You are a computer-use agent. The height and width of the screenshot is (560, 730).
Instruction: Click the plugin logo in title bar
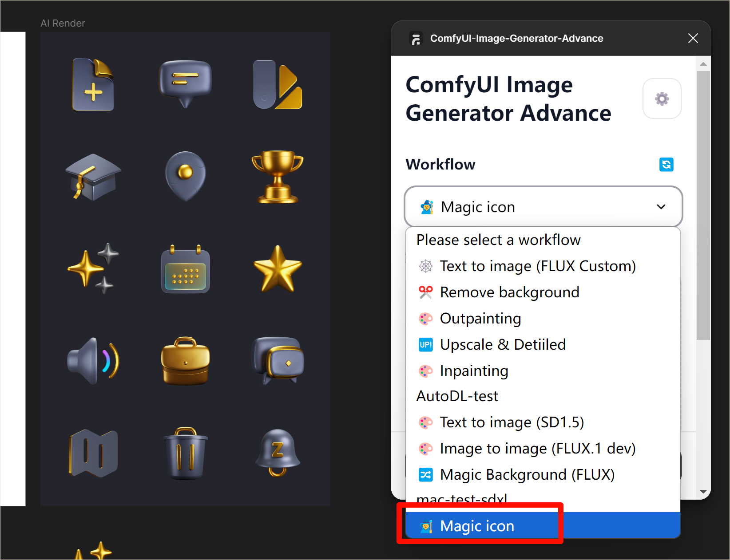coord(416,39)
